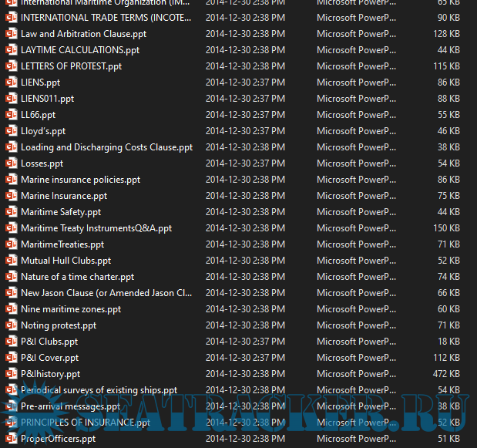477x448 pixels.
Task: Click the PowerPoint icon for Losses.ppt
Action: click(x=11, y=163)
